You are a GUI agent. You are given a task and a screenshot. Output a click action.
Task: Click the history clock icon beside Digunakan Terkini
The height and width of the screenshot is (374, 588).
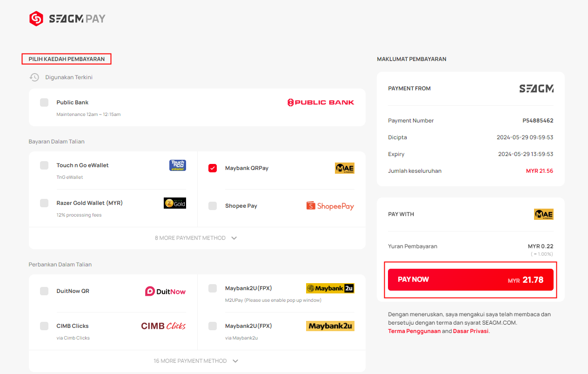tap(34, 77)
